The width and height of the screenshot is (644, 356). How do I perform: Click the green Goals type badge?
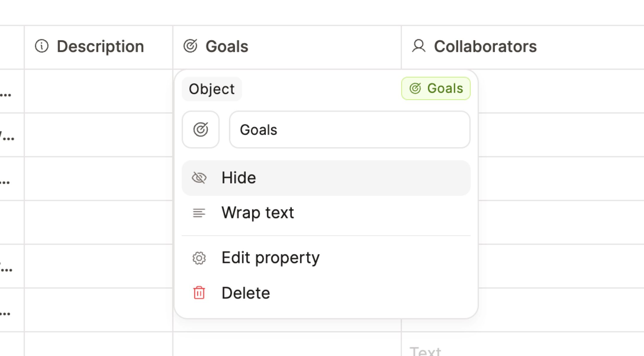[435, 88]
